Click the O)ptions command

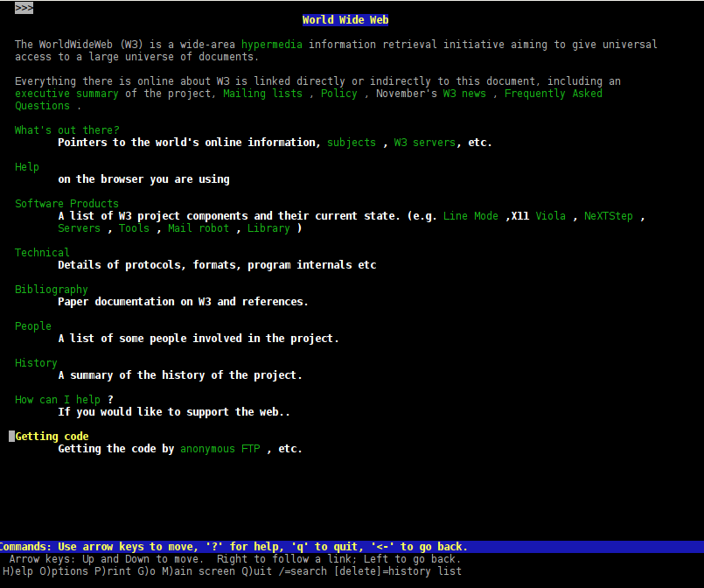64,571
